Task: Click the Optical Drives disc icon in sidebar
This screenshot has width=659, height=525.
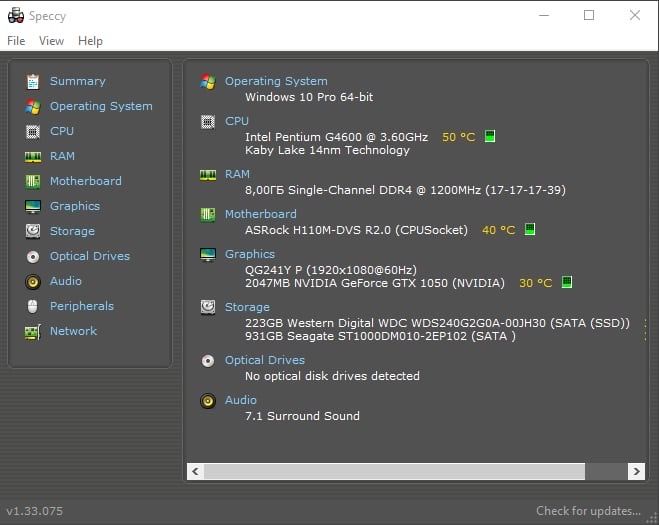Action: coord(33,256)
